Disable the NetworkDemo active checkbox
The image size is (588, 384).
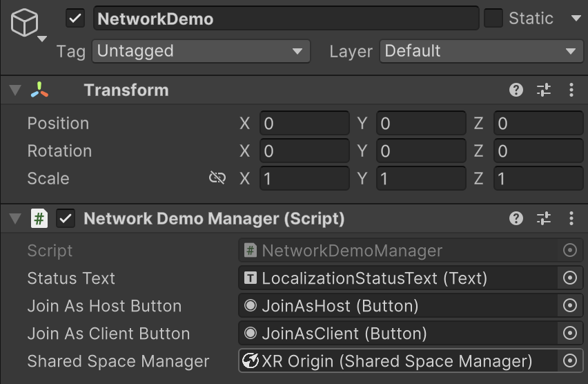(75, 19)
